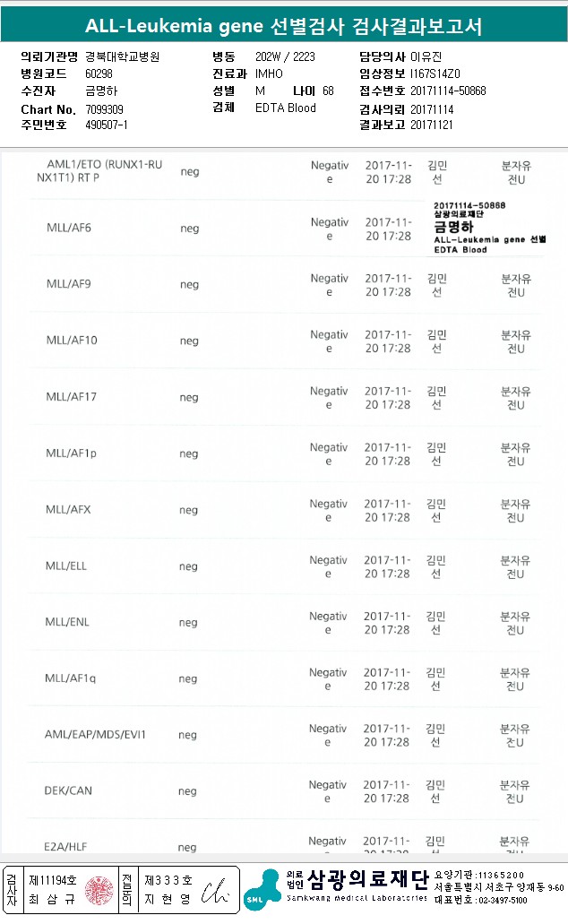Image resolution: width=568 pixels, height=924 pixels.
Task: Click the E2A/HLF test name
Action: (67, 847)
